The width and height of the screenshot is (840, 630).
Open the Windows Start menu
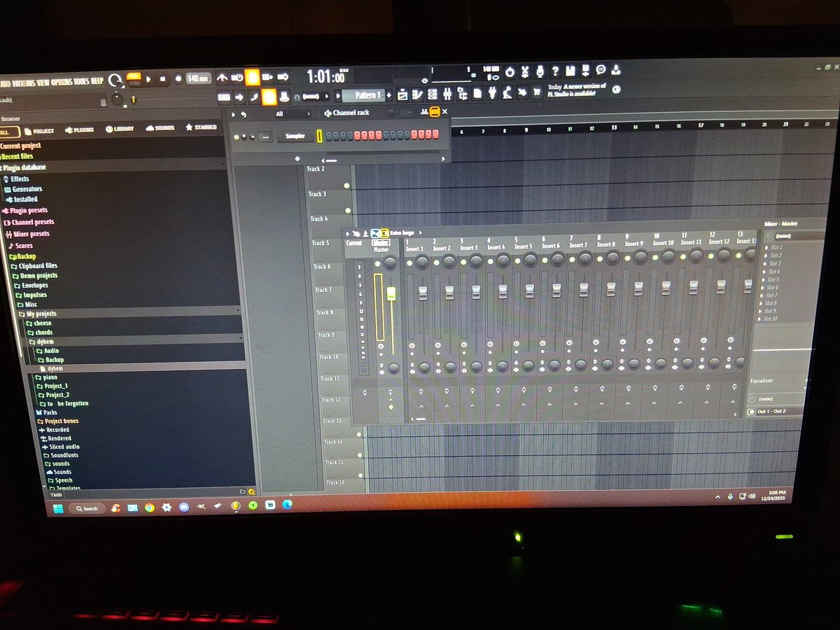pyautogui.click(x=58, y=509)
